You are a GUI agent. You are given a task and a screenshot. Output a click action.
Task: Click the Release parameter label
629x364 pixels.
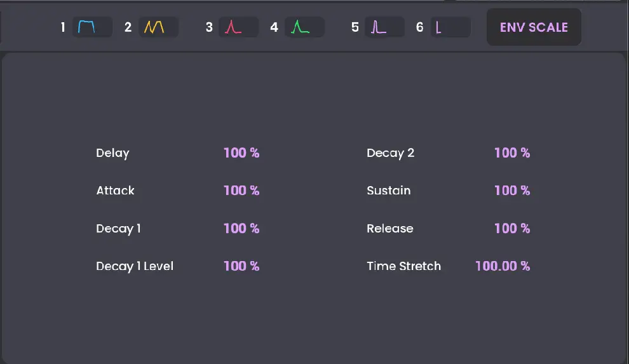click(x=389, y=229)
